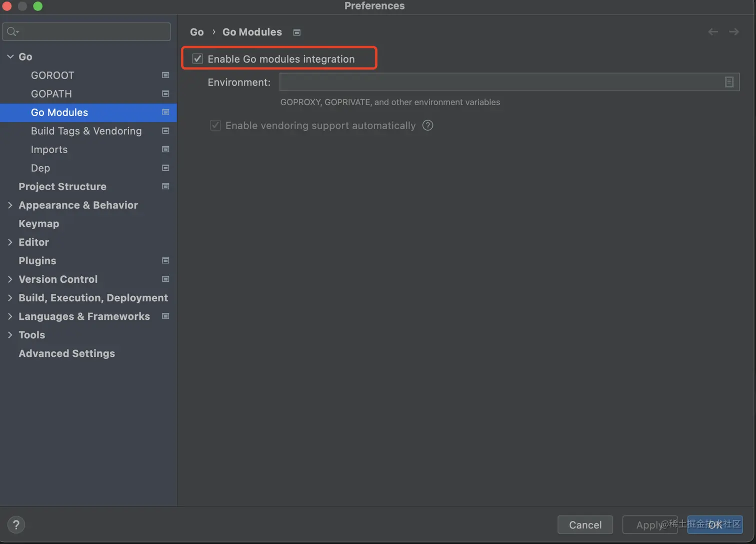Click the project-level icon beside GOROOT

pos(165,75)
